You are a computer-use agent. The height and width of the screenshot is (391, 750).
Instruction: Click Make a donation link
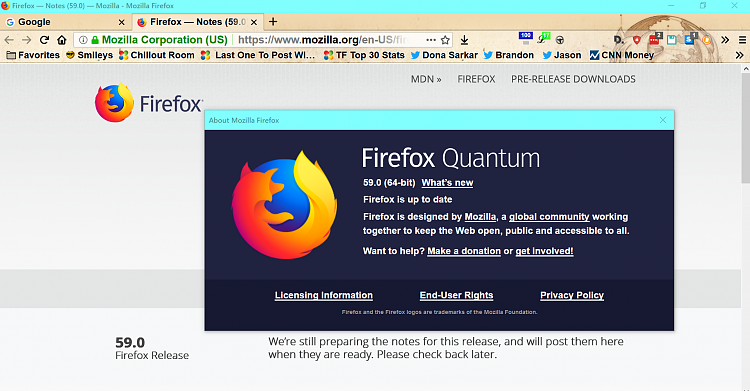pos(464,251)
